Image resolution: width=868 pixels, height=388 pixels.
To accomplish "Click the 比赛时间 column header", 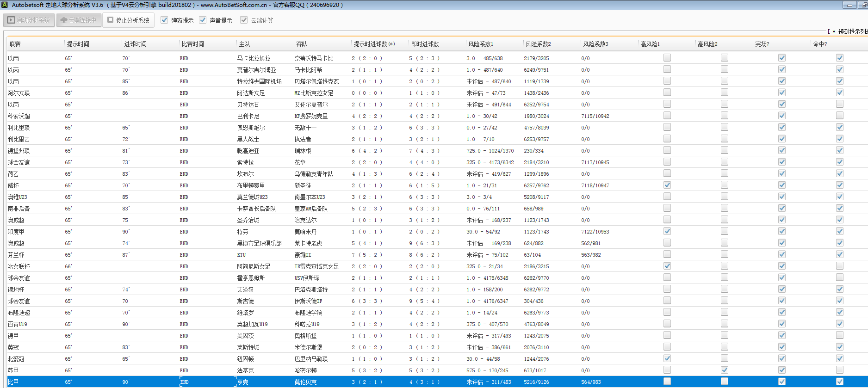I will point(193,44).
